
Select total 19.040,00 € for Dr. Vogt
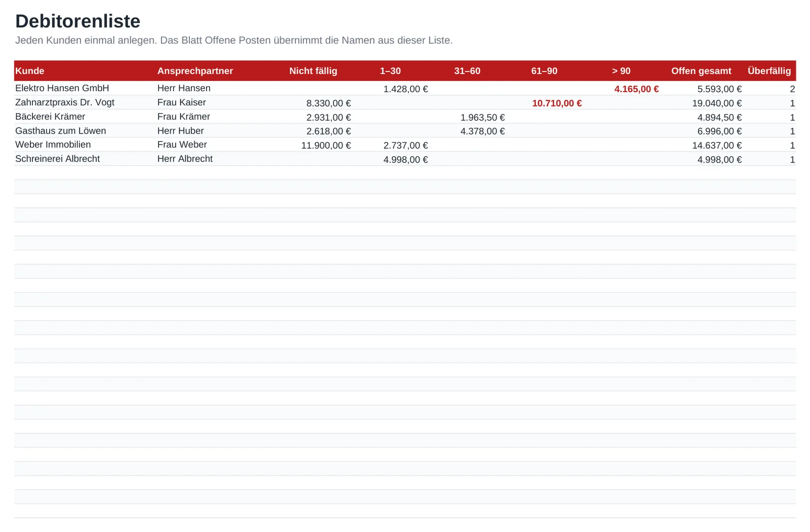pos(717,103)
